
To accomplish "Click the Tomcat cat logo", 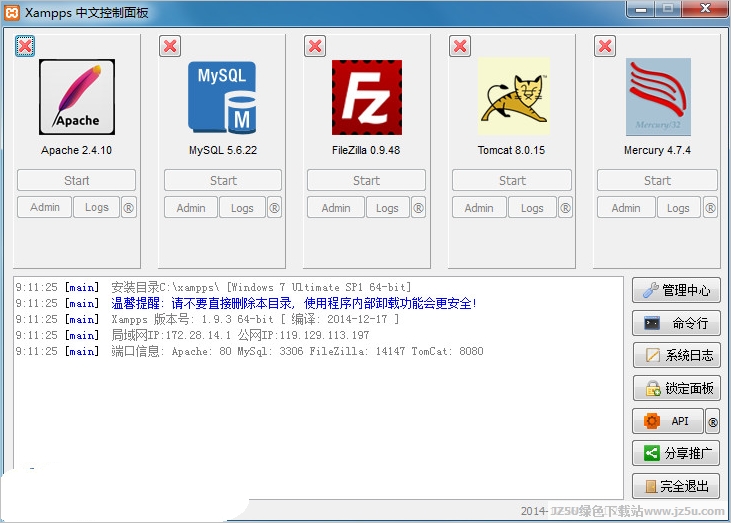I will pyautogui.click(x=513, y=96).
